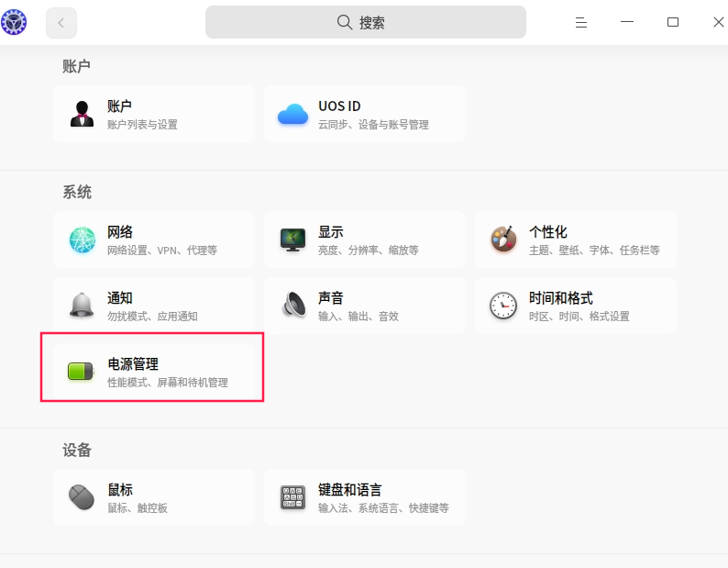Maximize the settings window
The width and height of the screenshot is (728, 568).
pos(673,22)
